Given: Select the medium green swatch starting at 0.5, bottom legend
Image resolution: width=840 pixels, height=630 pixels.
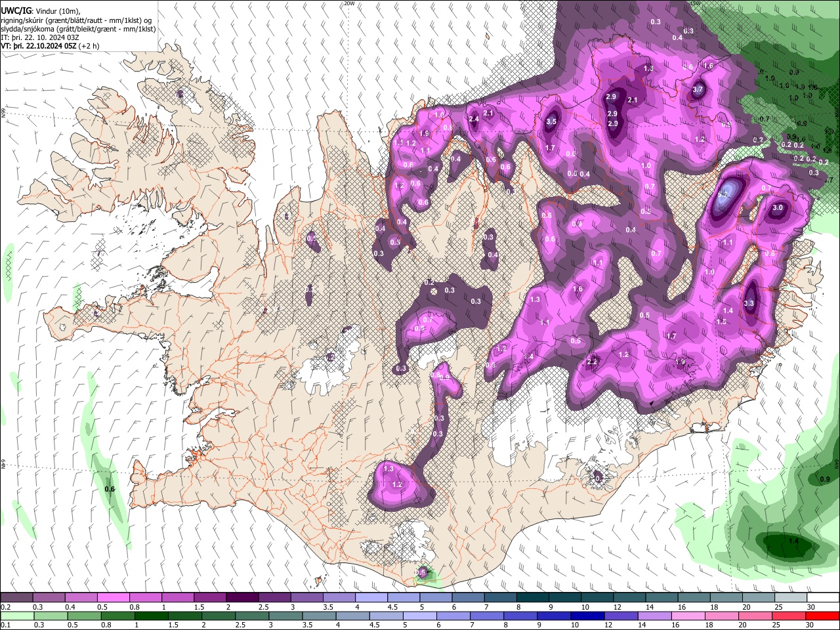Looking at the screenshot, I should tap(84, 616).
